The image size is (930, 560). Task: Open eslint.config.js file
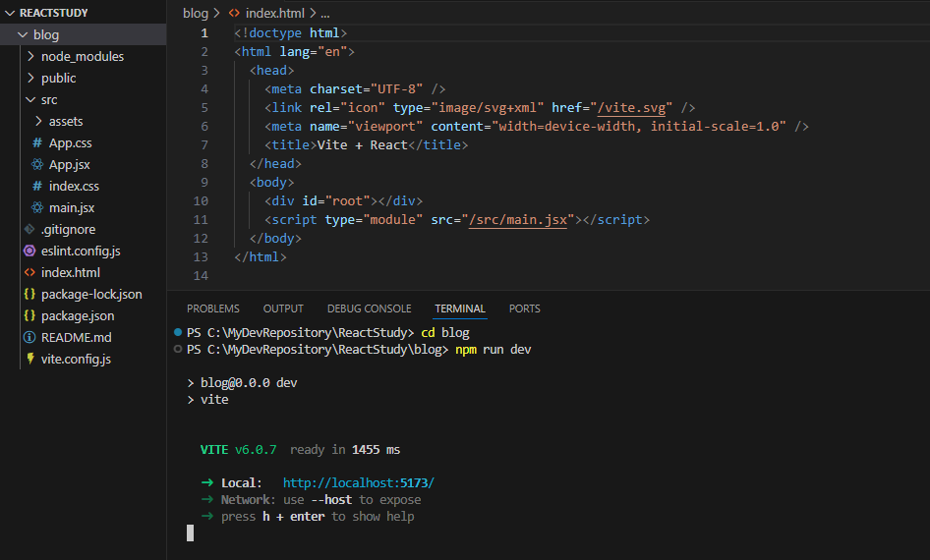point(81,251)
